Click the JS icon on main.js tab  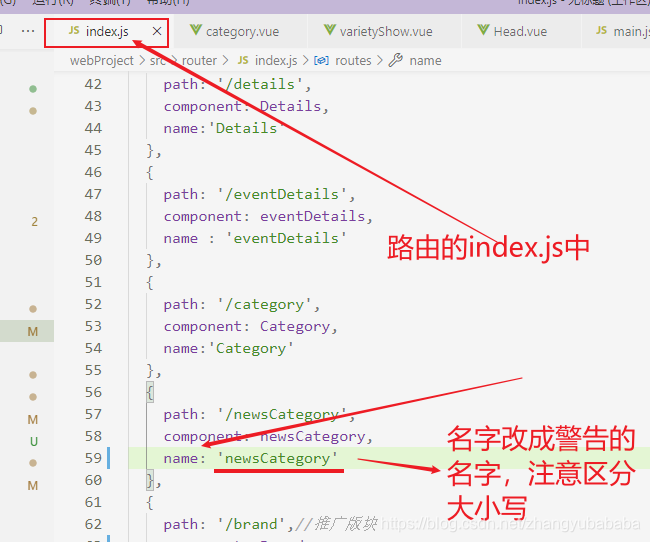(601, 30)
